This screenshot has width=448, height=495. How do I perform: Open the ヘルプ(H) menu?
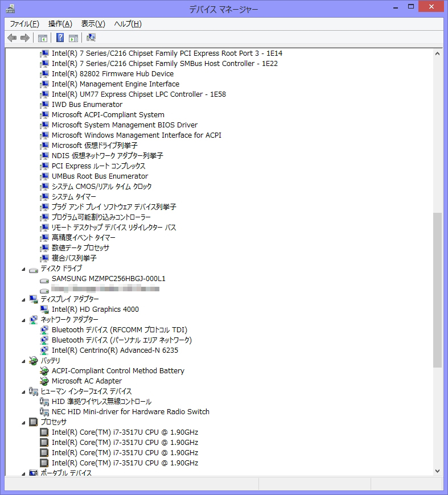pyautogui.click(x=128, y=24)
